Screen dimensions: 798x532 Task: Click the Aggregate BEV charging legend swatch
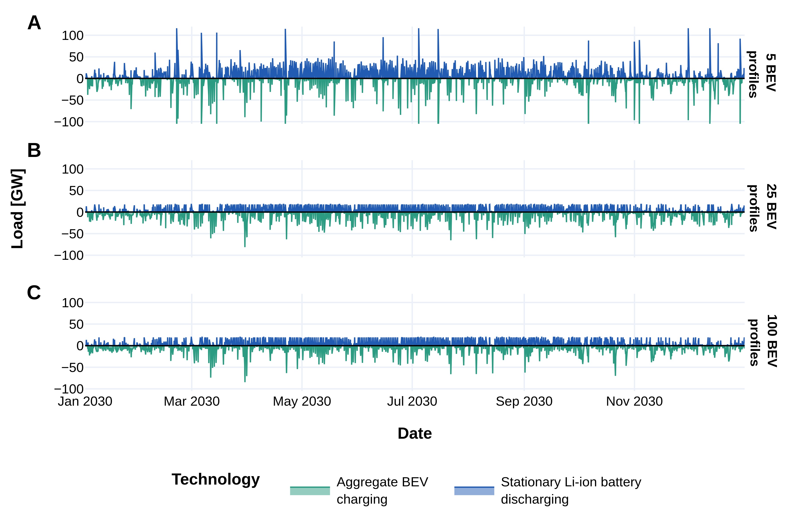(310, 491)
